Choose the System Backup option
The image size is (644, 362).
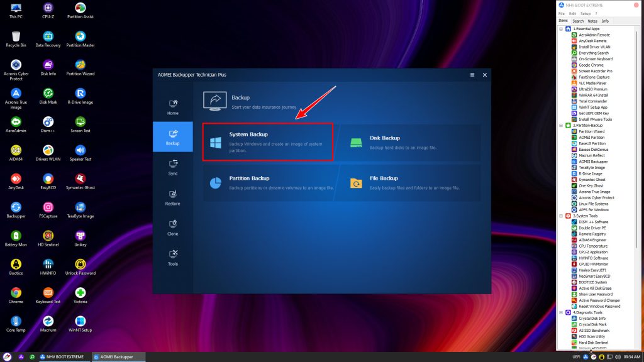pyautogui.click(x=268, y=142)
